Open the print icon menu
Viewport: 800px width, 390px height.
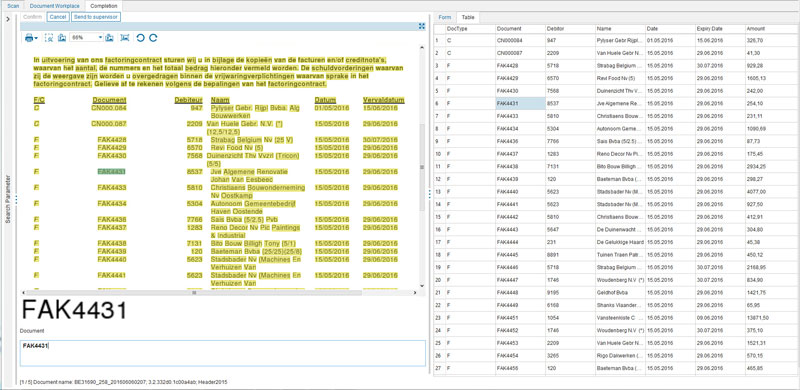tap(32, 37)
